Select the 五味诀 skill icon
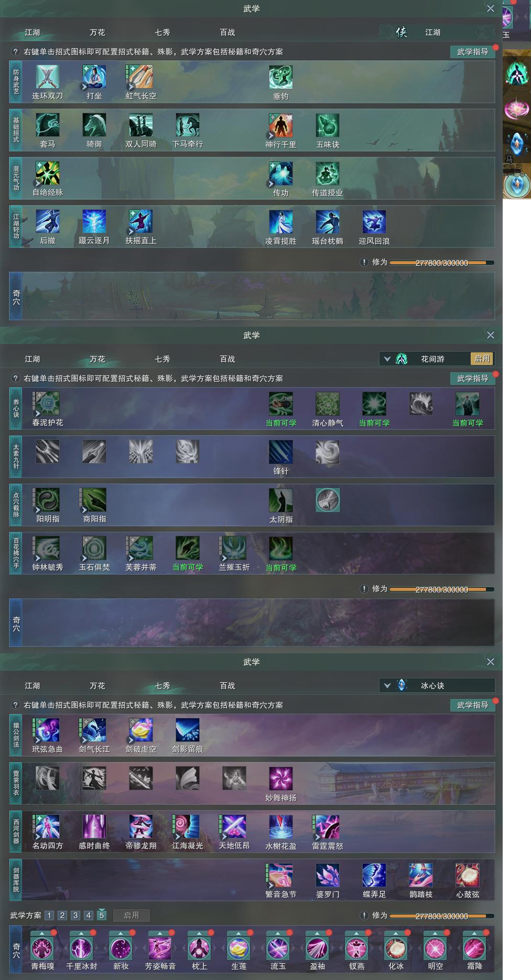Screen dimensions: 531x980 tap(328, 125)
